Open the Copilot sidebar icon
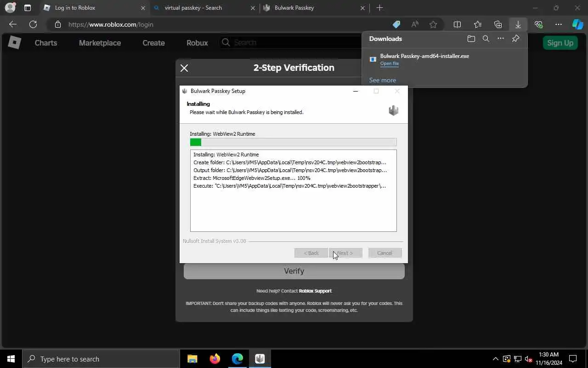Screen dimensions: 588x368 [x=577, y=24]
